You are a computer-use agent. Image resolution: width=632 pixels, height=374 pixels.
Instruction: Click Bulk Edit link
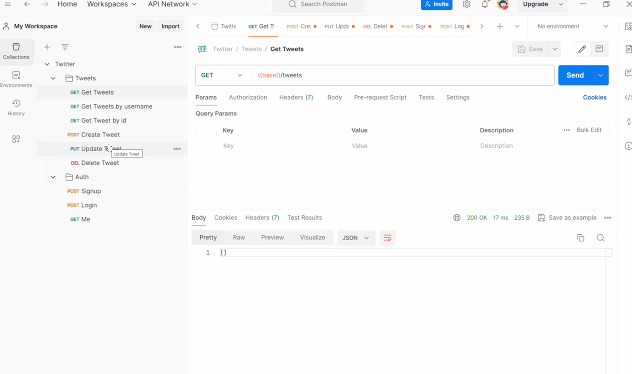(x=589, y=130)
